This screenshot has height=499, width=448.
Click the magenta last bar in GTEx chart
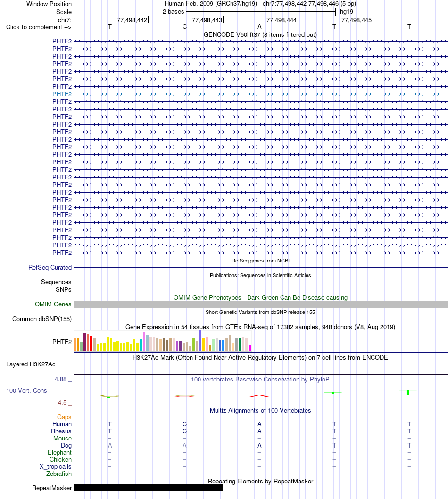click(x=249, y=348)
